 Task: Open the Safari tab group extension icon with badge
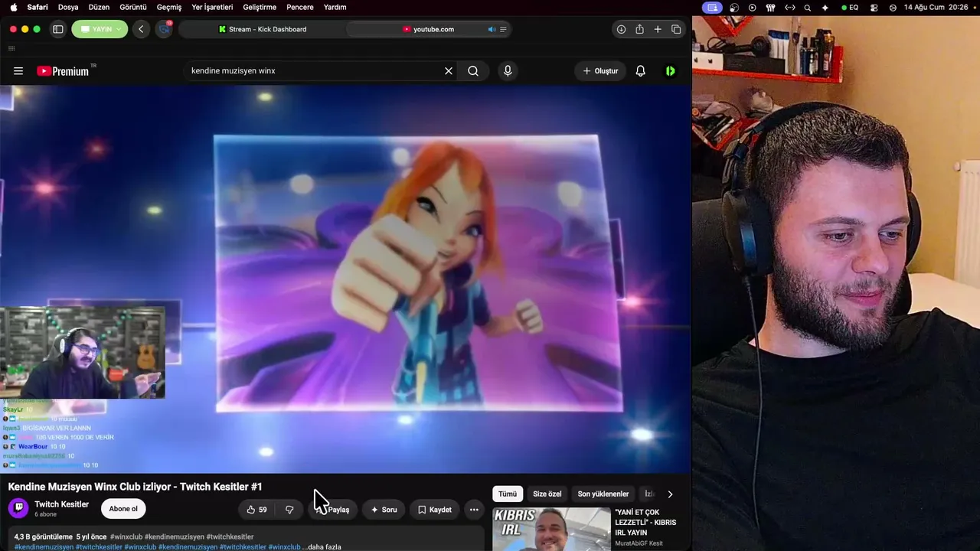click(x=164, y=29)
